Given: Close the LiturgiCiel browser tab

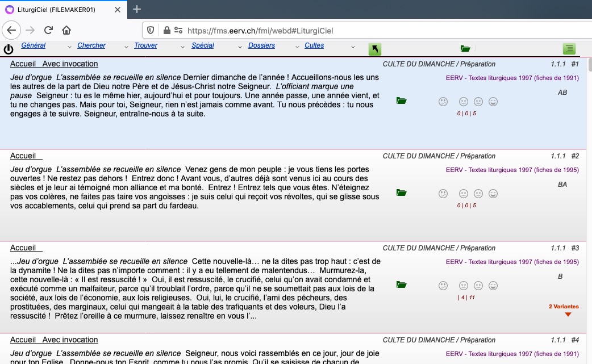Looking at the screenshot, I should pyautogui.click(x=118, y=10).
